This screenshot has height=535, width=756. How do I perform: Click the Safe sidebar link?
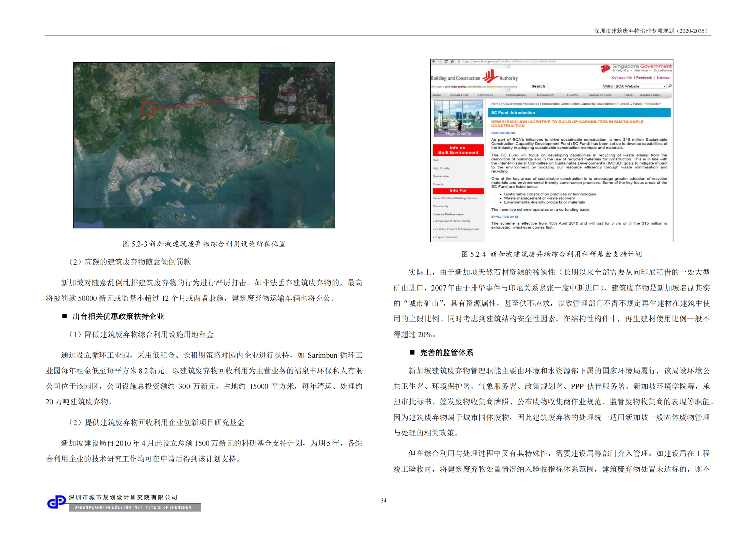pos(436,160)
